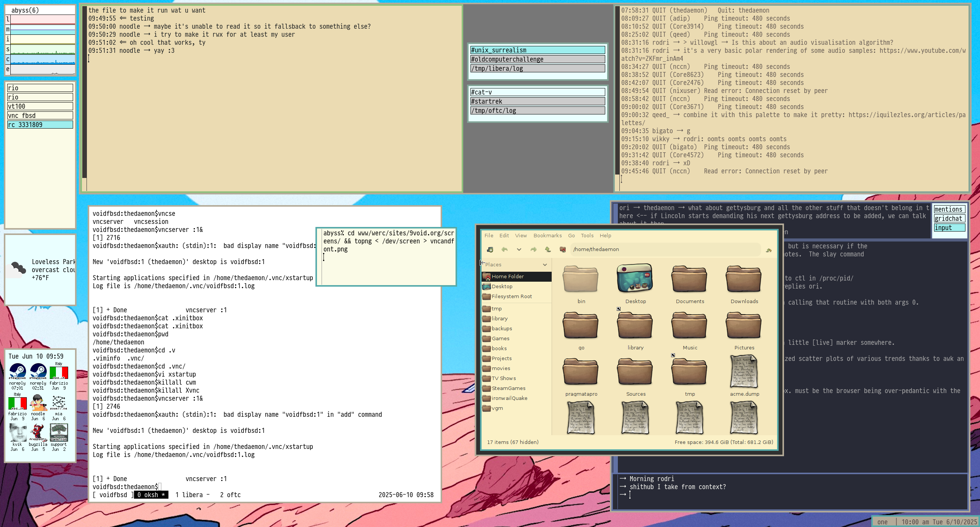Switch to tmux window 1 libera
The width and height of the screenshot is (980, 527).
click(x=192, y=495)
